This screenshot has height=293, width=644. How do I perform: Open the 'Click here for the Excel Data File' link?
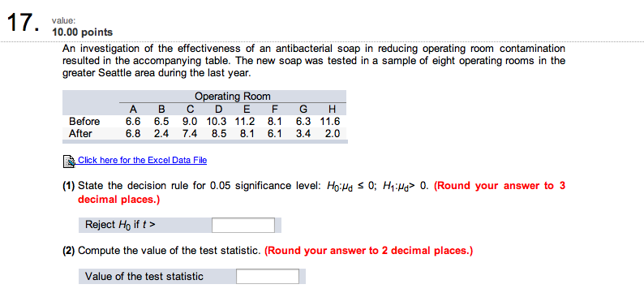pos(143,160)
